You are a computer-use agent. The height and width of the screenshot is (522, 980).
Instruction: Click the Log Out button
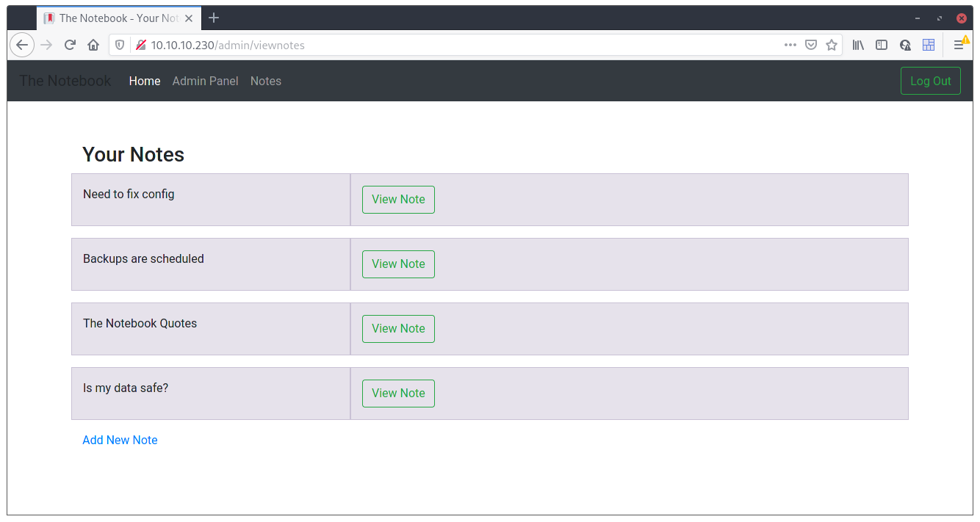tap(930, 81)
